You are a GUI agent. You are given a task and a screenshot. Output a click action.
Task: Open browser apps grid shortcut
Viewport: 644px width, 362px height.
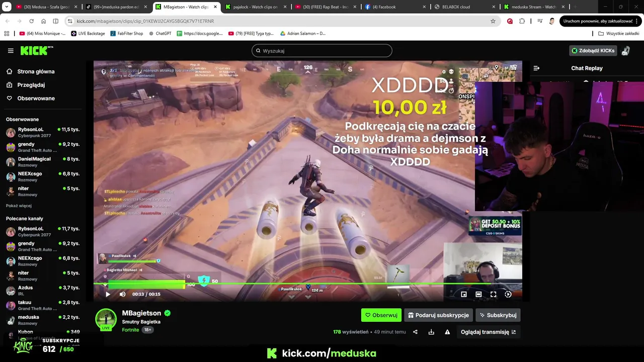click(7, 33)
